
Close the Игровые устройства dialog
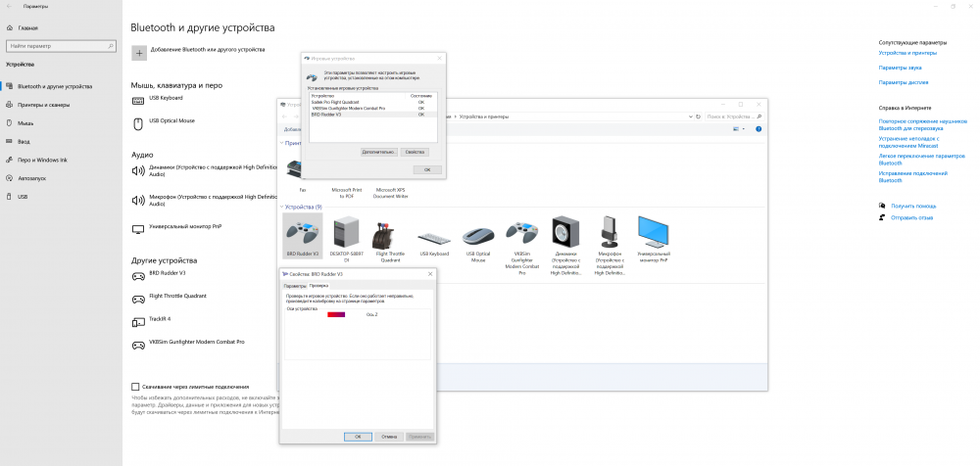pyautogui.click(x=440, y=58)
